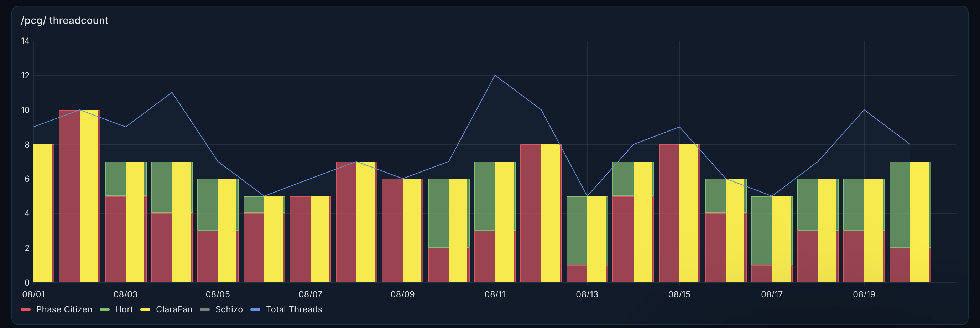Pick the 08/15 date label
The image size is (980, 328).
(679, 294)
